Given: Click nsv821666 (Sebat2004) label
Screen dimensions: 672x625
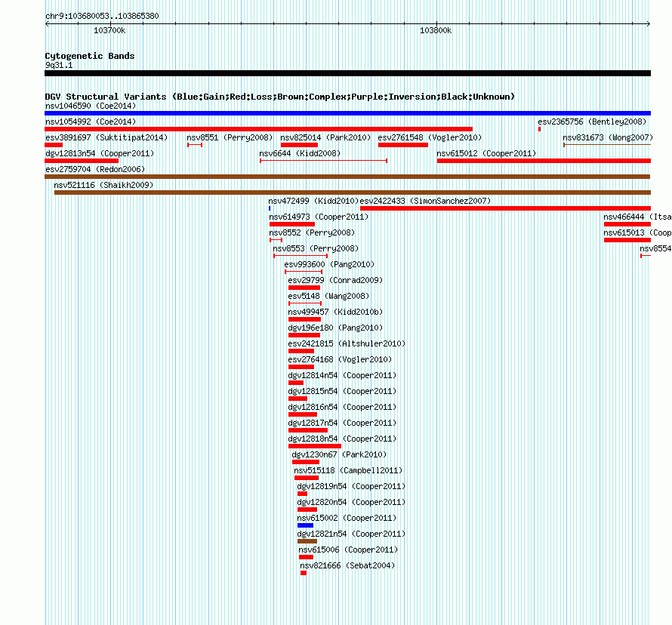Looking at the screenshot, I should (x=347, y=565).
